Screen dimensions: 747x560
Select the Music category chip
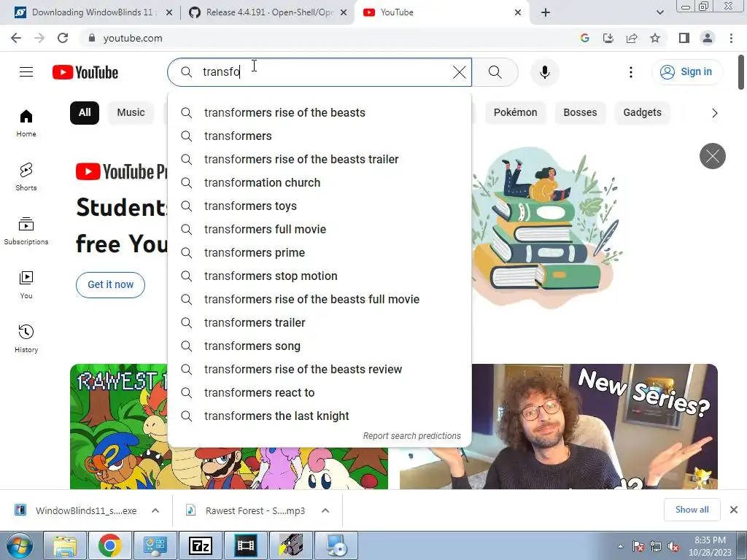click(x=131, y=113)
